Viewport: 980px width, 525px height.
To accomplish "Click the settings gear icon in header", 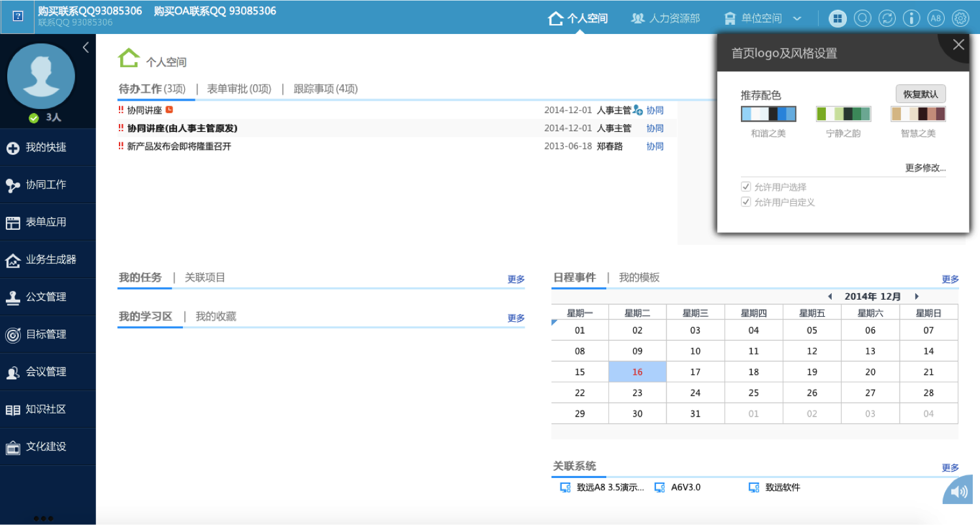I will click(x=960, y=18).
